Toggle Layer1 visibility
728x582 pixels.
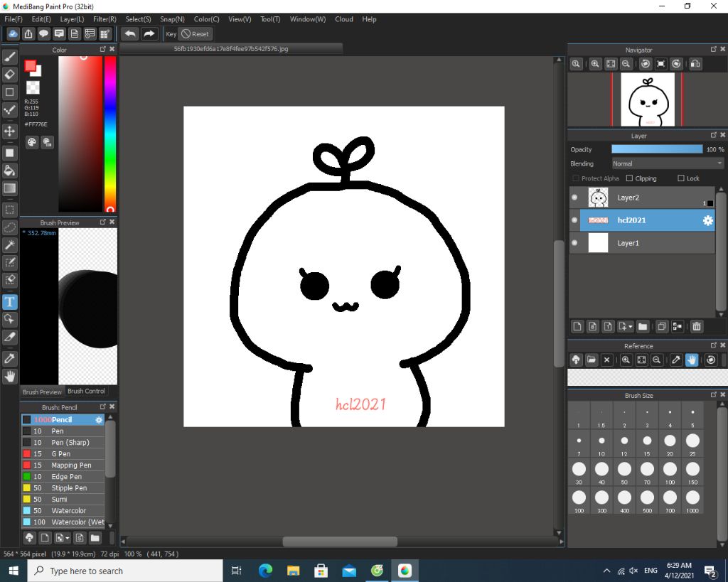click(574, 243)
